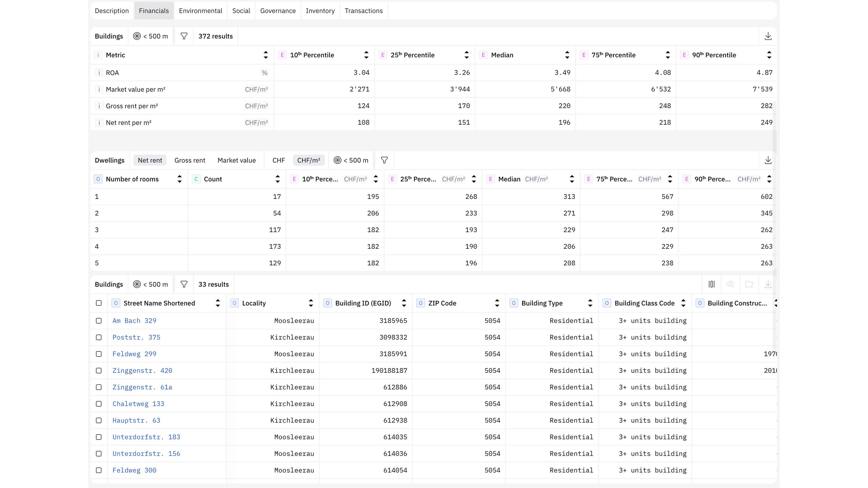This screenshot has width=868, height=488.
Task: Open the Feldweg 300 building link
Action: (134, 470)
